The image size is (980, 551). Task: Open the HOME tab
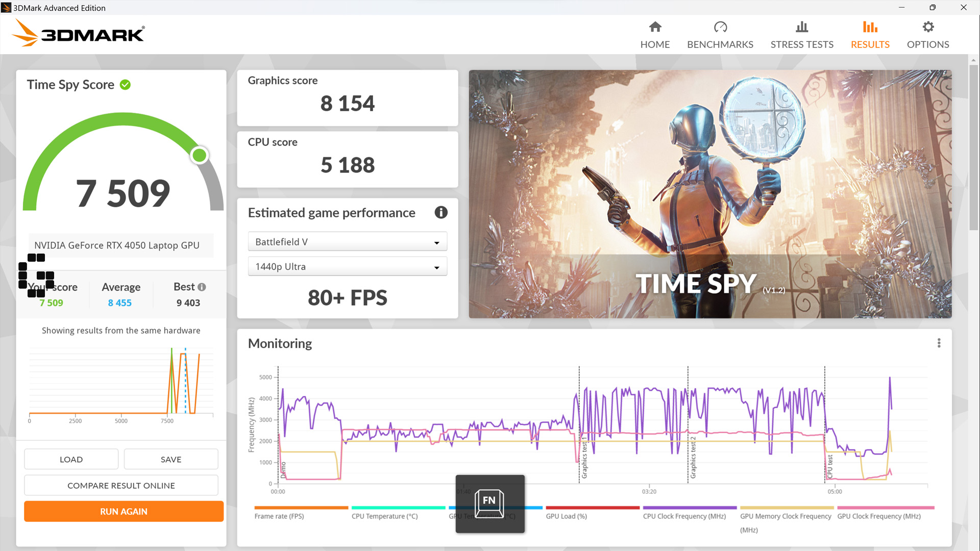click(x=655, y=35)
